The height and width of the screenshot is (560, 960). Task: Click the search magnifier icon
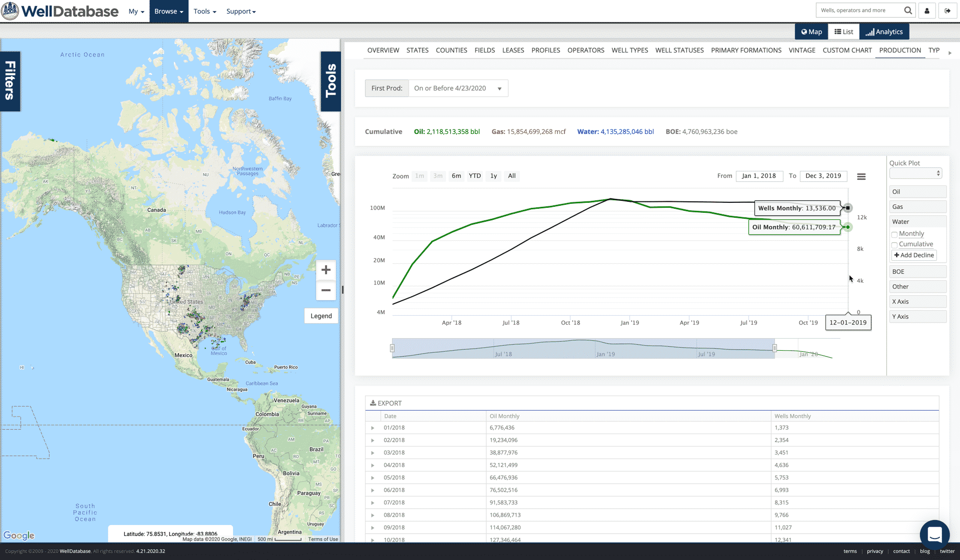[907, 10]
